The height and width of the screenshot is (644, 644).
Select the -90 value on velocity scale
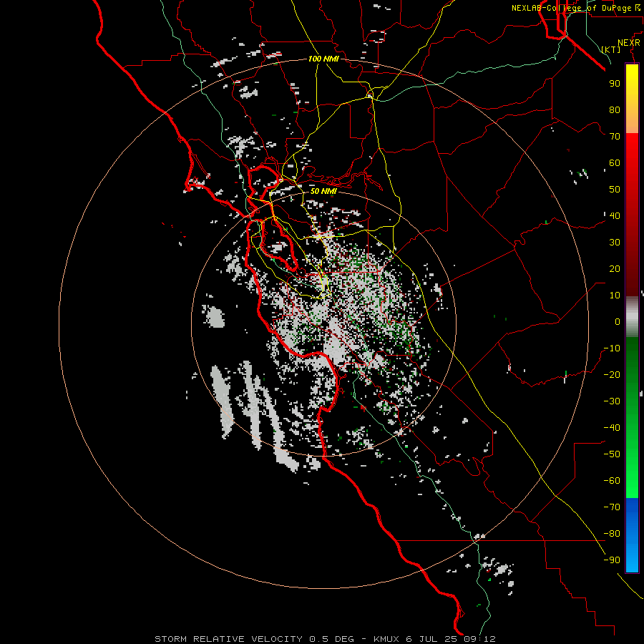tap(612, 560)
